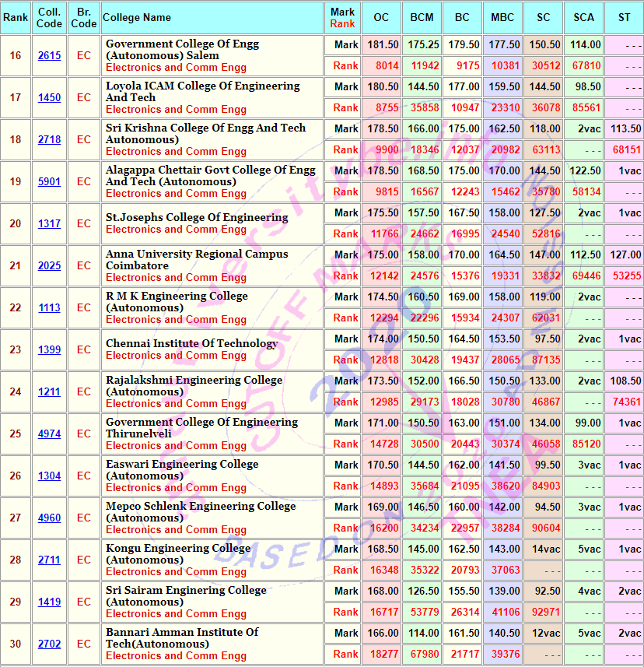The width and height of the screenshot is (644, 667).
Task: Open Easwari college code 1304
Action: [x=49, y=476]
